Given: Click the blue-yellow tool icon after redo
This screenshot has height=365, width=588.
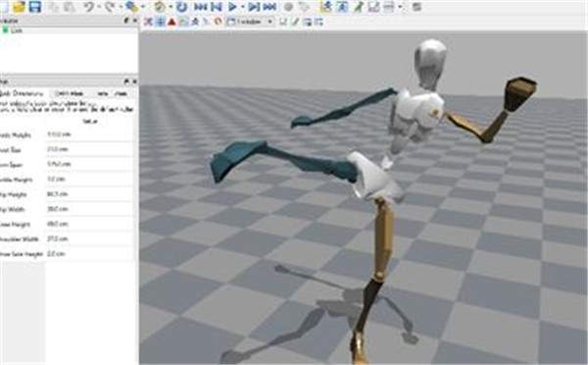Looking at the screenshot, I should pos(131,7).
